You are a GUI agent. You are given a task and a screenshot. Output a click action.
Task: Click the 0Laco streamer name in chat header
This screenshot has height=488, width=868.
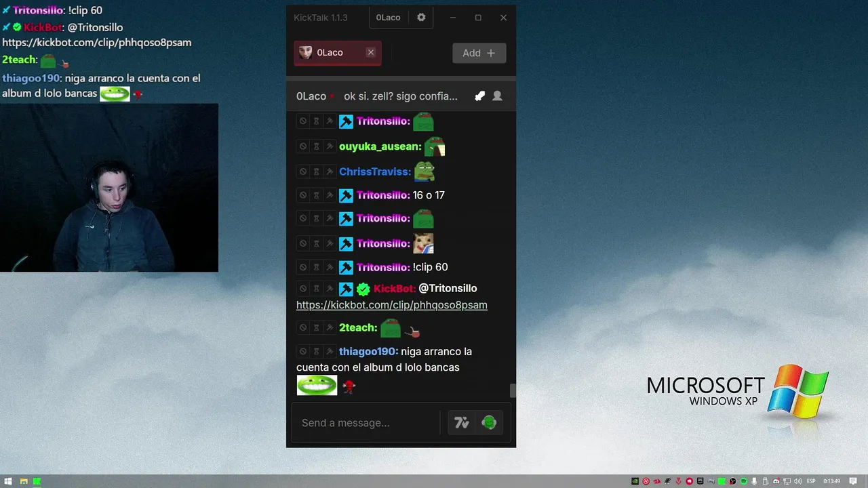[311, 96]
